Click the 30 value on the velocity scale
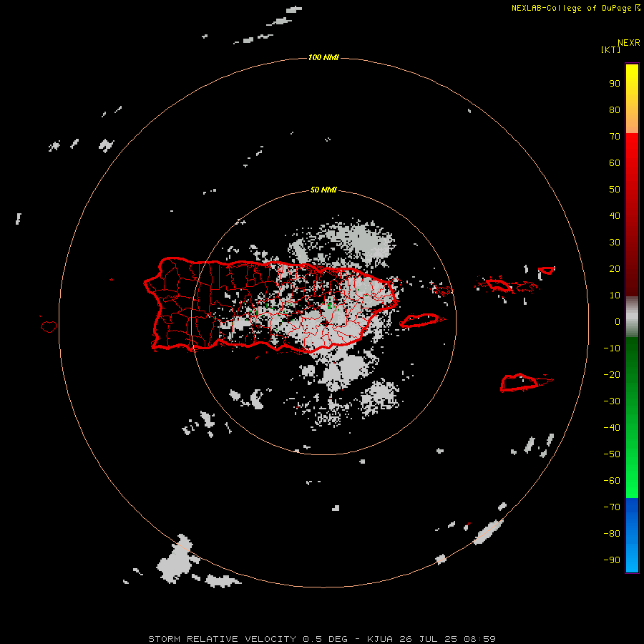The width and height of the screenshot is (644, 644). 615,243
